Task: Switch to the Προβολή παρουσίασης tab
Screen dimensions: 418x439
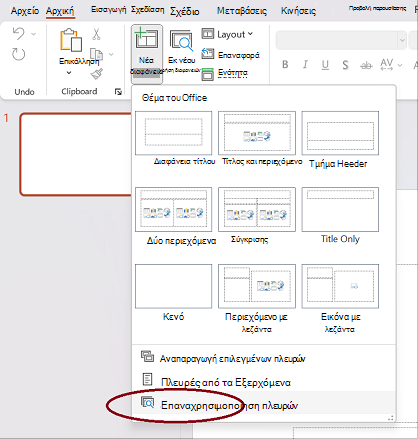Action: coord(377,8)
